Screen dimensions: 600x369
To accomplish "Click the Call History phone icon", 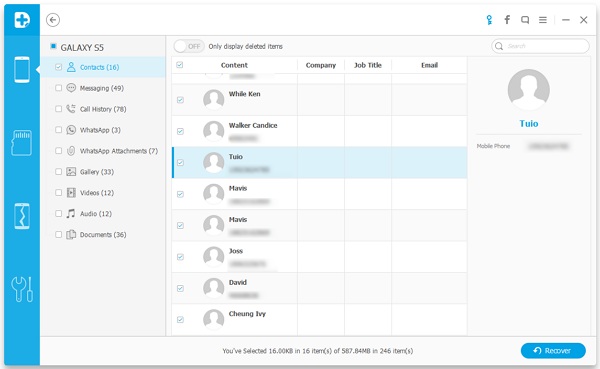I will coord(71,109).
